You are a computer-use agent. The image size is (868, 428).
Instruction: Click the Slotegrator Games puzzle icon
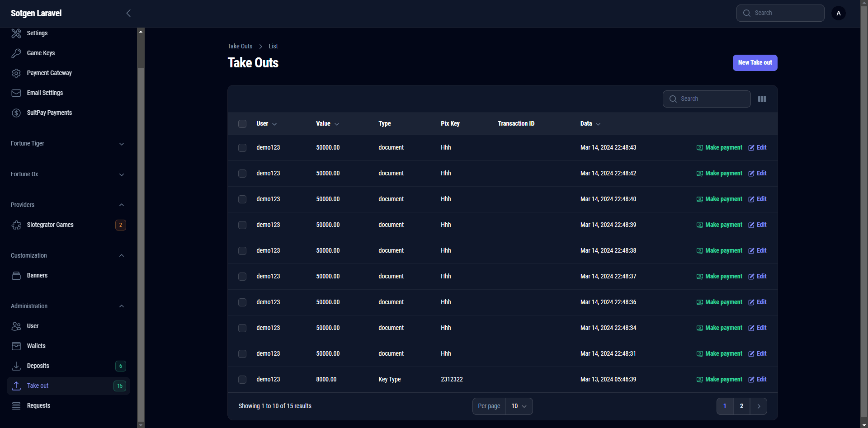point(16,225)
